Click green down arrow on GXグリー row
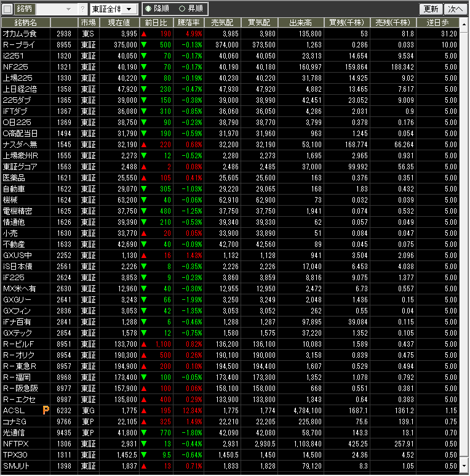Viewport: 470px width, 476px height. tap(144, 300)
